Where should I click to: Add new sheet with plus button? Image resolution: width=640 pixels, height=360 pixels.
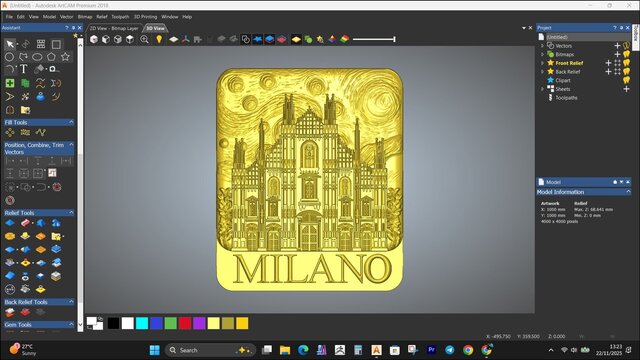click(x=627, y=89)
